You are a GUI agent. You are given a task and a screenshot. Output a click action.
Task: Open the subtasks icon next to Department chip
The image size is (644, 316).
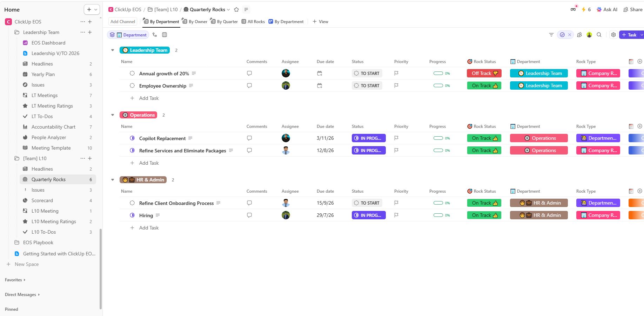point(155,35)
